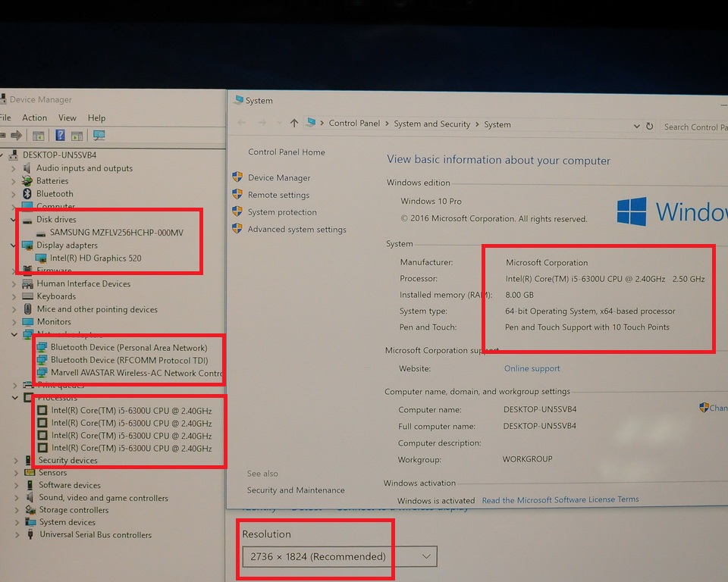Click the shield icon beside Remote settings
Viewport: 728px width, 582px height.
[x=237, y=194]
